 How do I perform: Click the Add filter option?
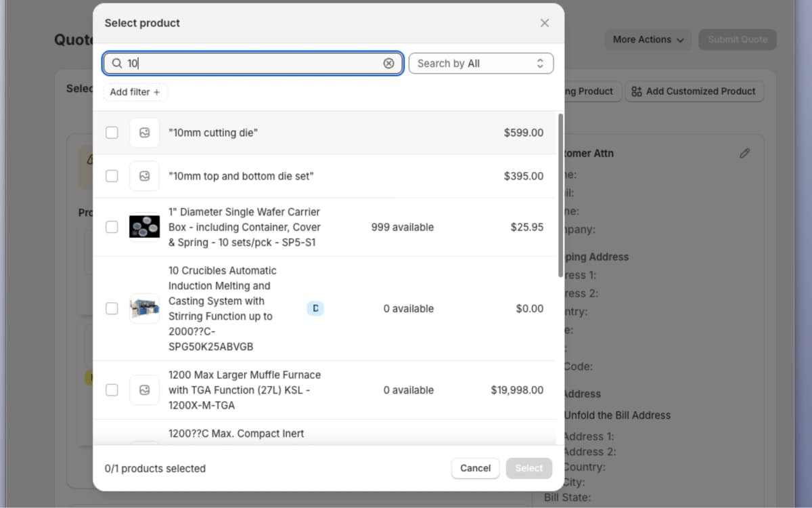click(x=135, y=91)
